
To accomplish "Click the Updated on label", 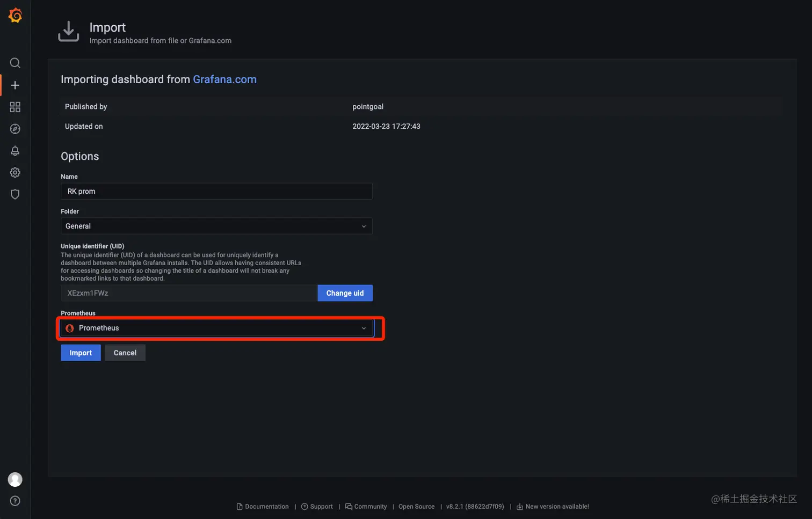I will point(84,127).
